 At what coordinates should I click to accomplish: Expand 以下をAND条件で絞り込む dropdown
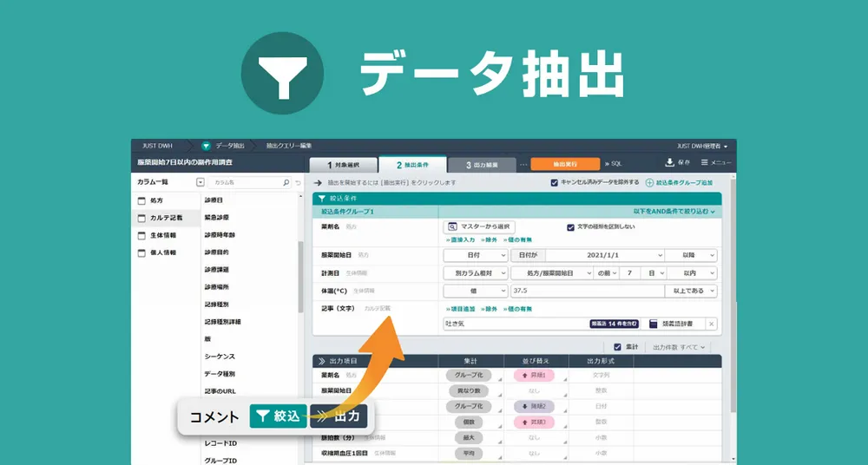coord(674,212)
